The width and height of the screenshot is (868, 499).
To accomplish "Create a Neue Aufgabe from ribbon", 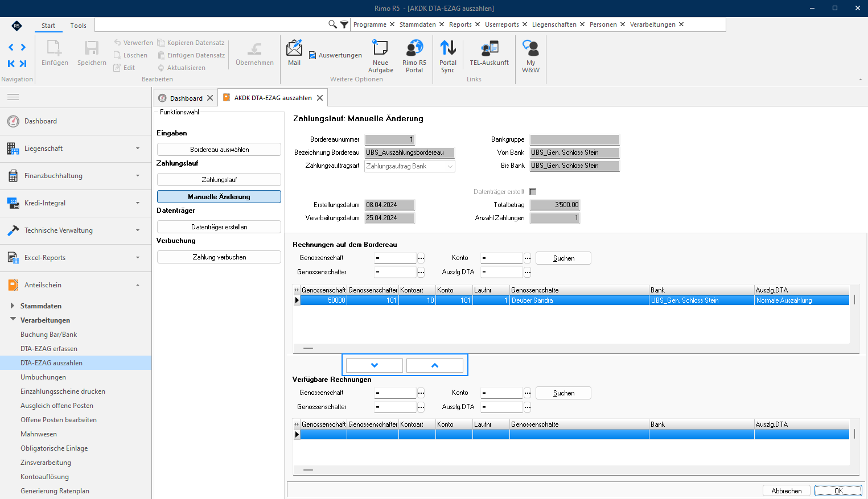I will point(380,56).
